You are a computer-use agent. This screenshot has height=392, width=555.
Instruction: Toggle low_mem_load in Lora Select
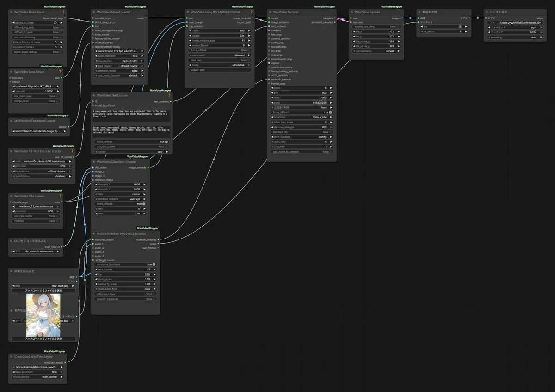click(35, 96)
